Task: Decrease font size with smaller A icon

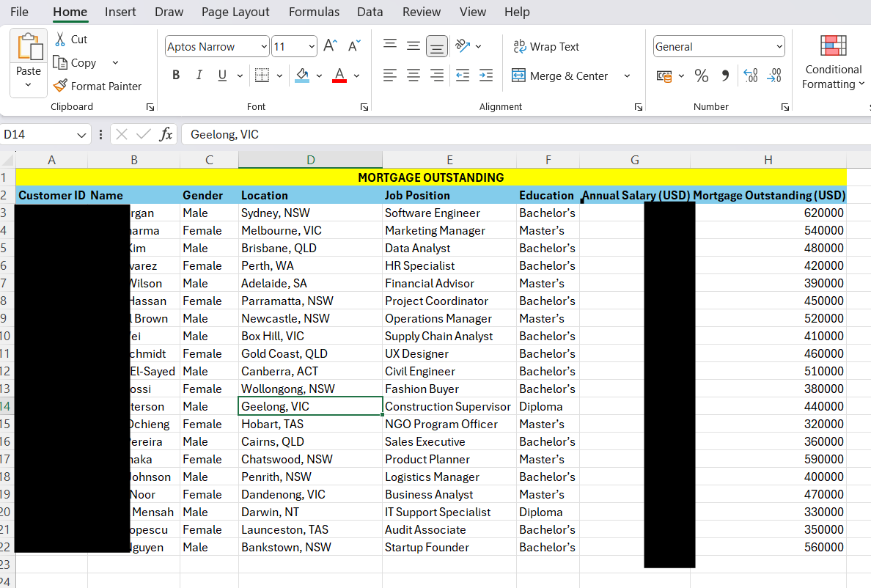Action: (354, 46)
